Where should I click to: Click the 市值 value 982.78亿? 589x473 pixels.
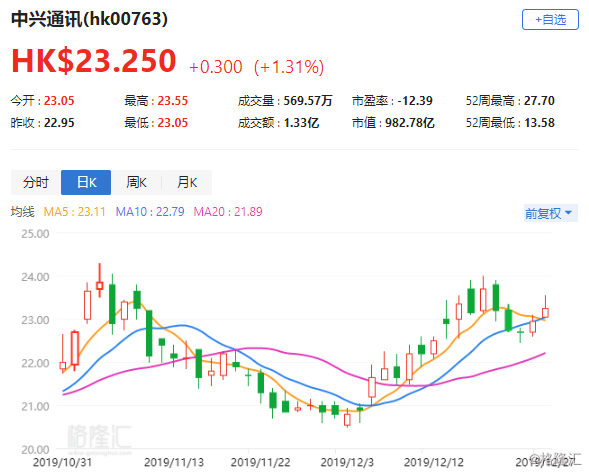(x=409, y=122)
